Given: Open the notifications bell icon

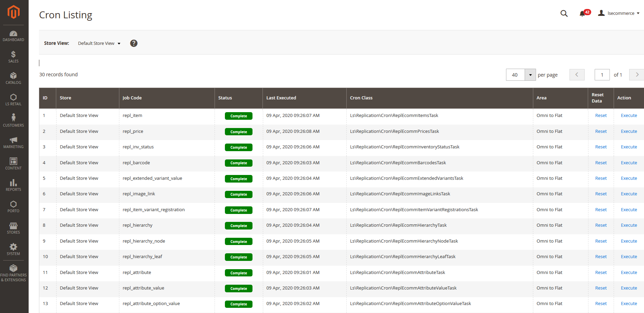Looking at the screenshot, I should click(x=582, y=13).
